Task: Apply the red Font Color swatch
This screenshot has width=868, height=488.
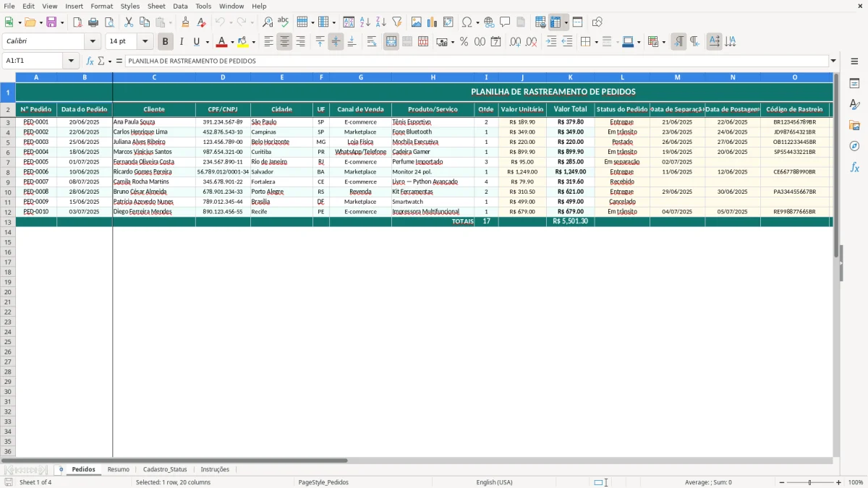Action: click(222, 42)
